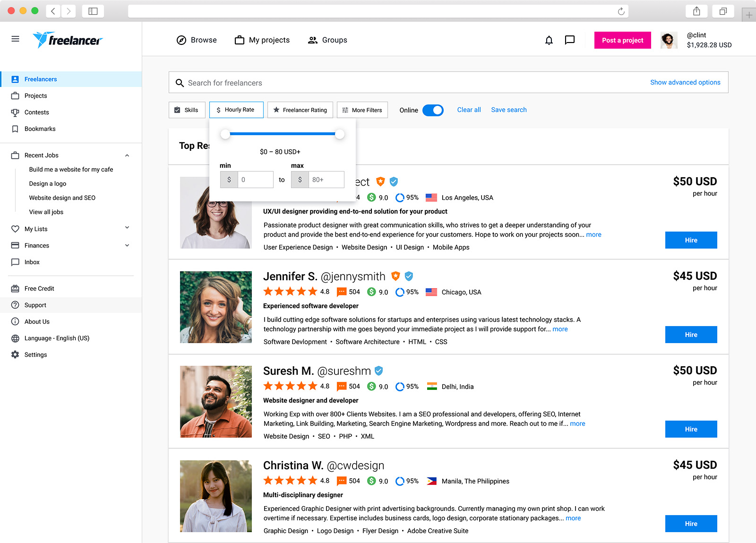Open the @clint account avatar
Screen dimensions: 756x543
[669, 40]
